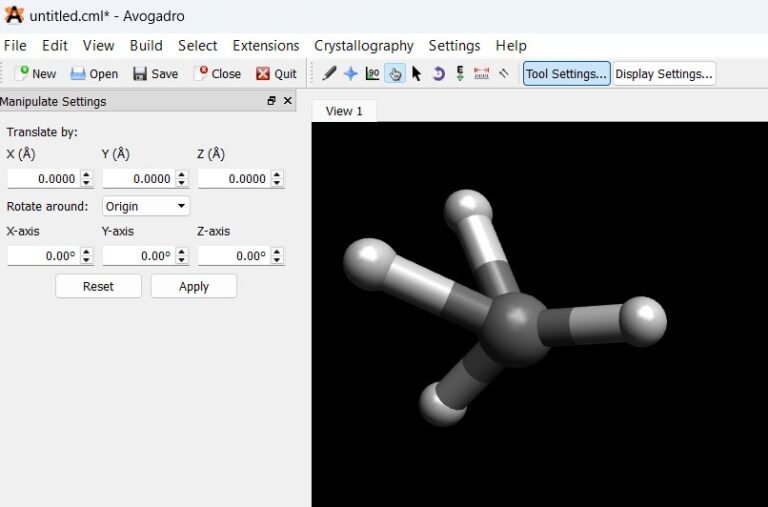Click the Reset button
Image resolution: width=768 pixels, height=507 pixels.
coord(98,286)
